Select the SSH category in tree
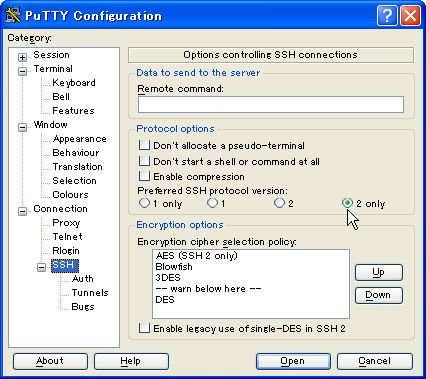 (65, 265)
